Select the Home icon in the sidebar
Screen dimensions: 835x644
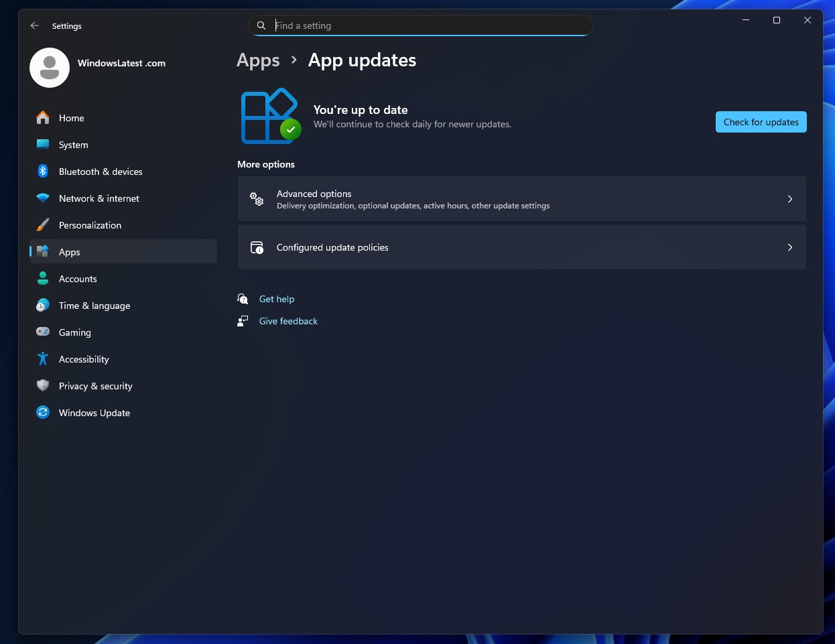click(43, 118)
